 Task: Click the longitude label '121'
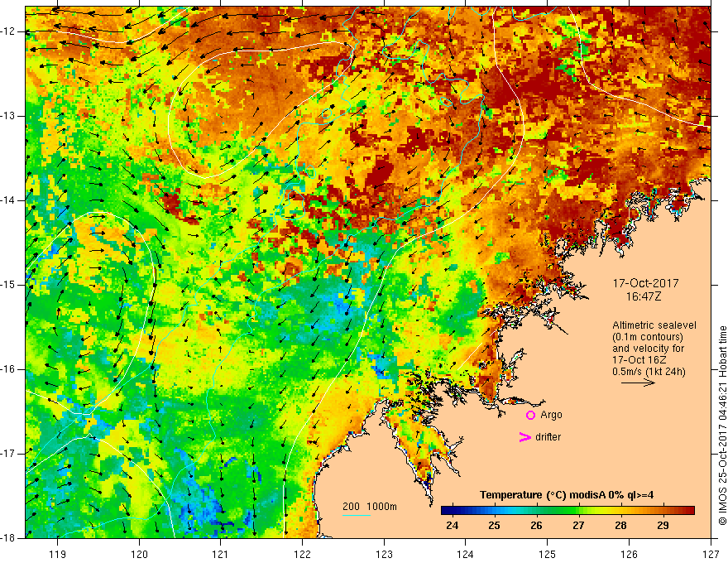[221, 554]
